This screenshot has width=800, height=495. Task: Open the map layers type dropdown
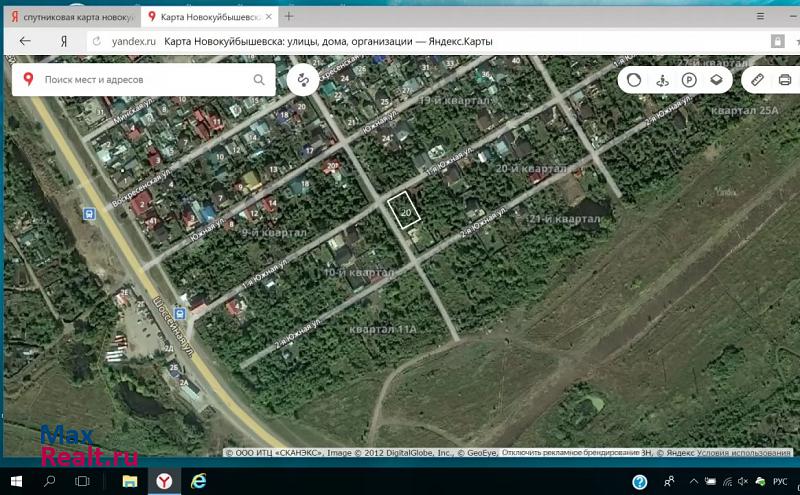tap(716, 80)
